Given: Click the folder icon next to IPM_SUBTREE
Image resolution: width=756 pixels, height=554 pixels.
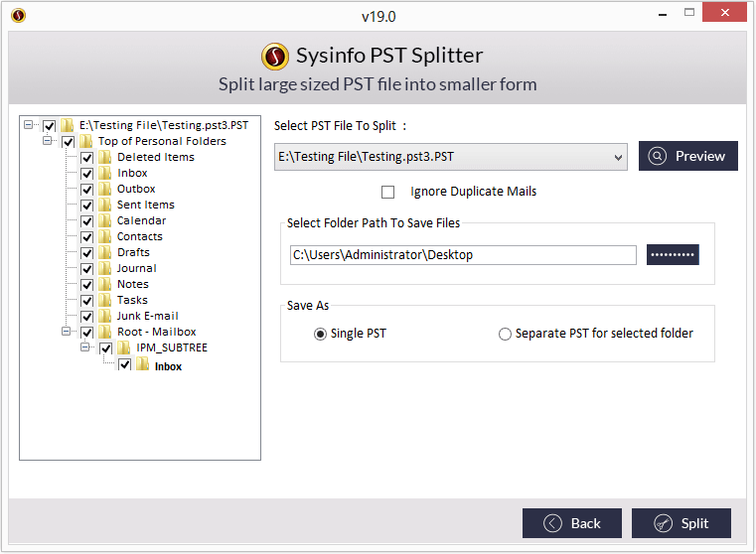Looking at the screenshot, I should (x=124, y=347).
